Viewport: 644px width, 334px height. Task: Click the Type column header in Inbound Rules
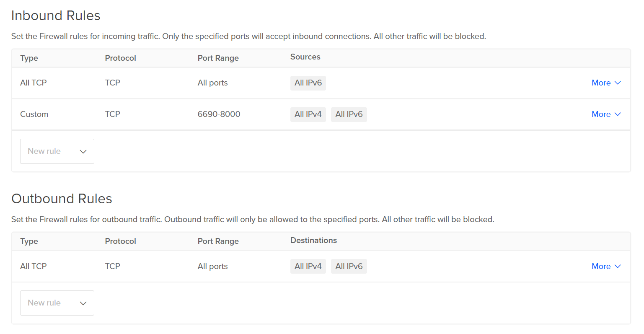click(x=29, y=58)
